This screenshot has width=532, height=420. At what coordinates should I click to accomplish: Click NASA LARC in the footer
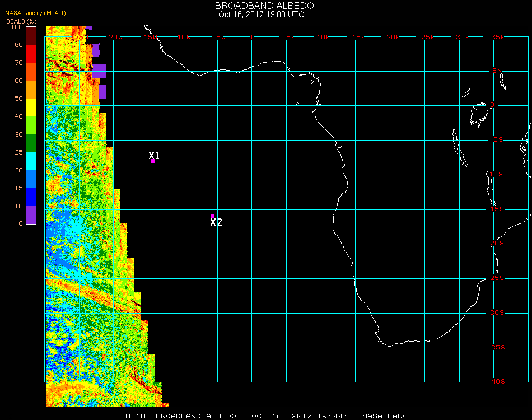pyautogui.click(x=385, y=416)
